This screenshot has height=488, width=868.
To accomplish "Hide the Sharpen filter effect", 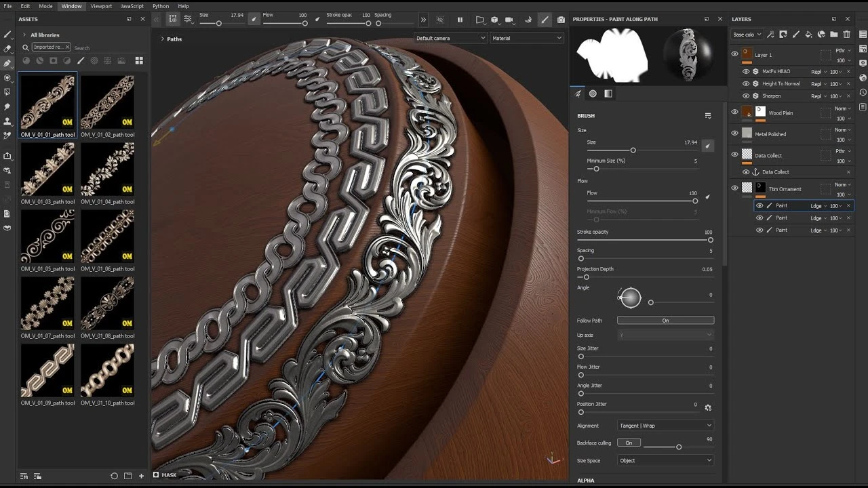I will 746,96.
